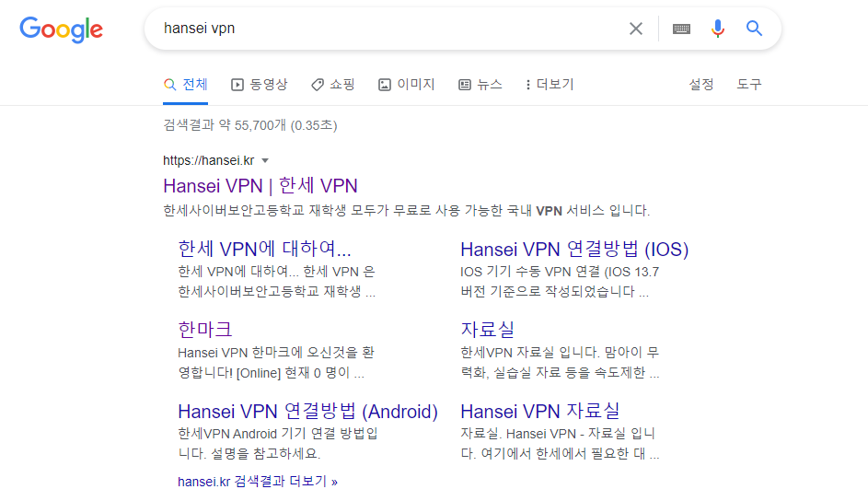Switch to the 뉴스 (news) tab
The image size is (868, 501).
(x=480, y=84)
